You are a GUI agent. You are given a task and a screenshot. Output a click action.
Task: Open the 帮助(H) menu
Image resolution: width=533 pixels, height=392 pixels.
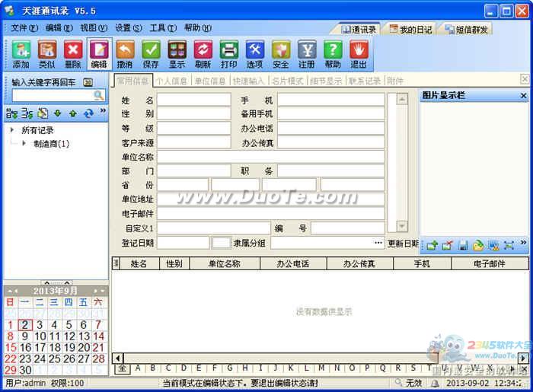198,28
